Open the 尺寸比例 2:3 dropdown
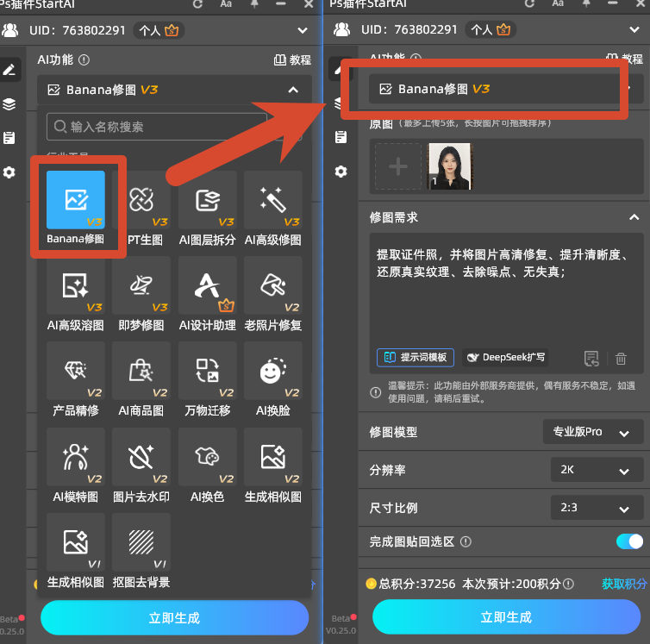Screen dimensions: 650x644 point(597,508)
